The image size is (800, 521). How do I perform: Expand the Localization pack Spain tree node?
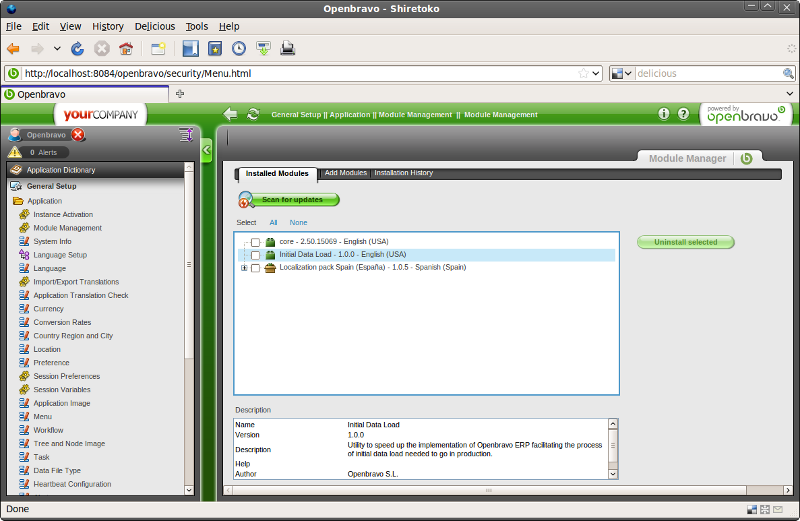[244, 268]
